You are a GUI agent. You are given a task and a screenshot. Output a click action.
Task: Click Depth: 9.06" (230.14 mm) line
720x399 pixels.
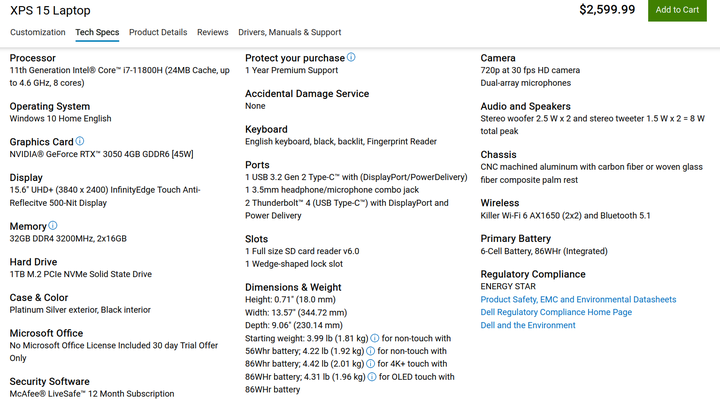294,326
